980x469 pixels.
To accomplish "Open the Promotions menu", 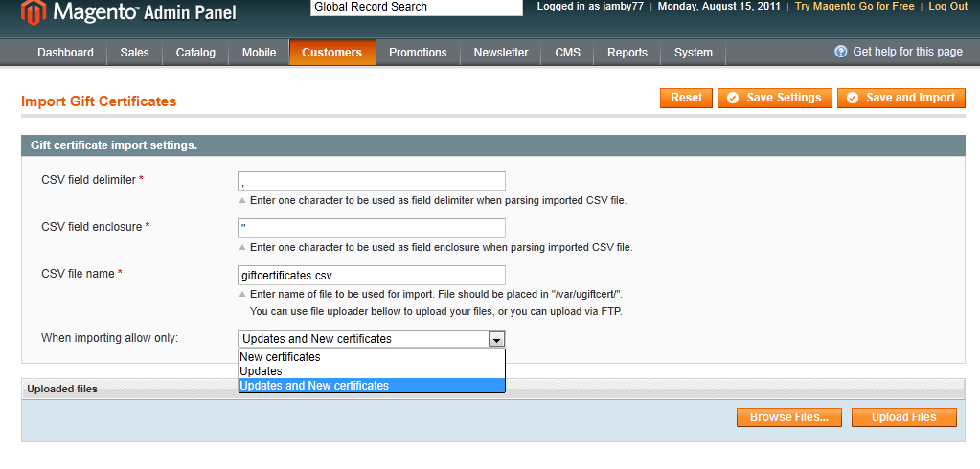I will [x=418, y=53].
